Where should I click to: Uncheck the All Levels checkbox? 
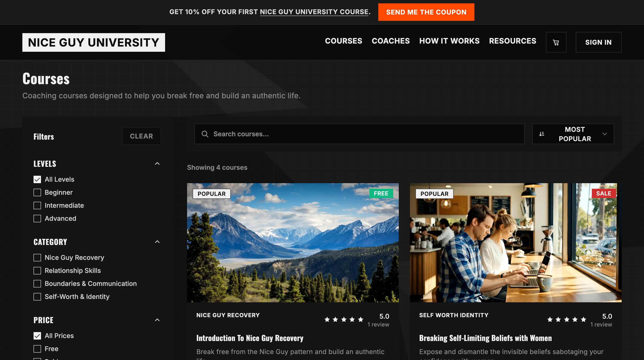point(37,179)
